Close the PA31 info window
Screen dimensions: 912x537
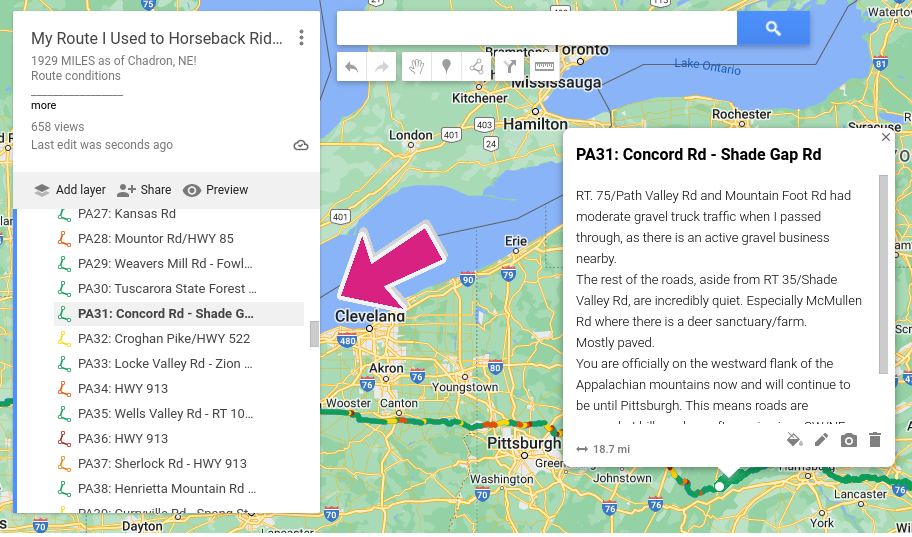click(886, 137)
